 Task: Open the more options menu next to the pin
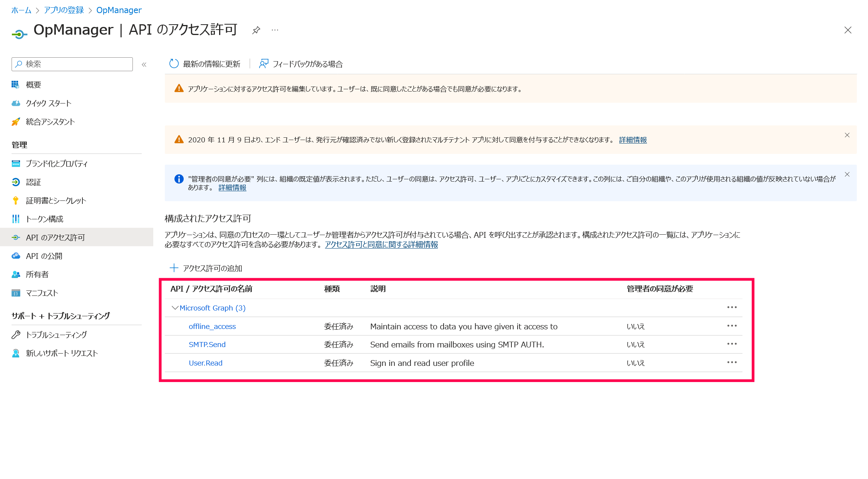point(275,30)
